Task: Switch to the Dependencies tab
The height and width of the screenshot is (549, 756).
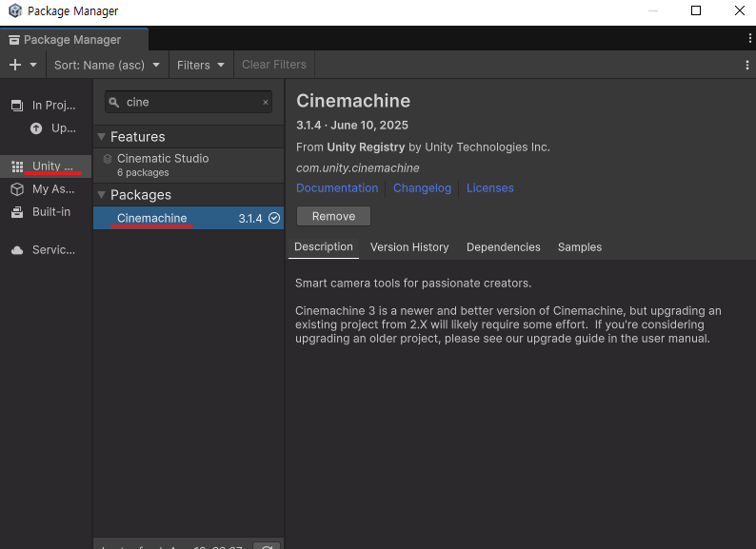Action: (x=504, y=247)
